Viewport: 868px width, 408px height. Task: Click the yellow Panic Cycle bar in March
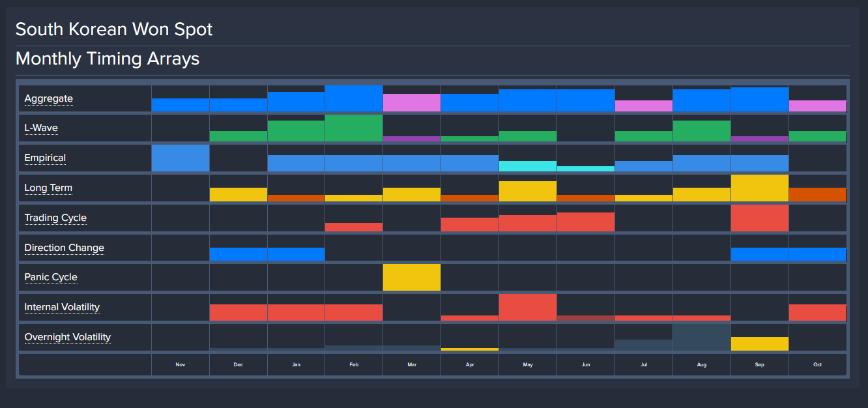[412, 277]
